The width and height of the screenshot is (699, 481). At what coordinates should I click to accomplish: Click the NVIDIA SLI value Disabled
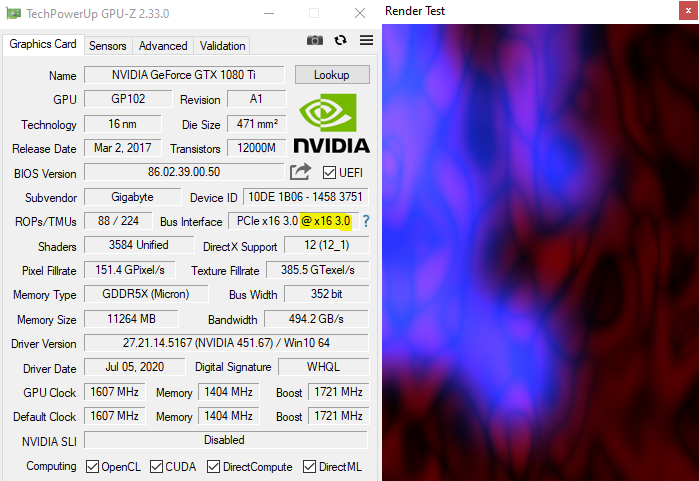226,440
